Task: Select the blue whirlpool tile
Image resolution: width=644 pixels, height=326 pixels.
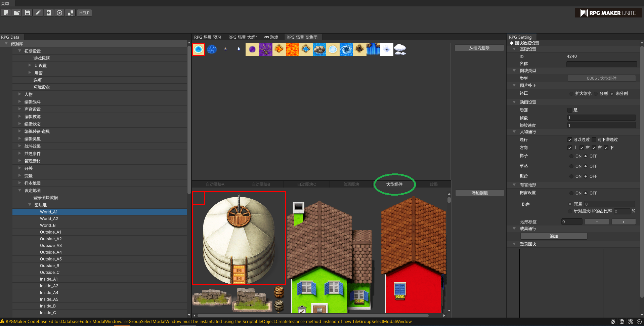Action: click(x=346, y=49)
